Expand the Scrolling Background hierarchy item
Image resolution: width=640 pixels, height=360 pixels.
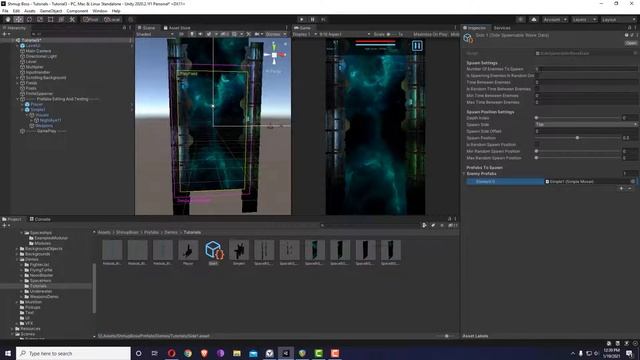click(18, 78)
